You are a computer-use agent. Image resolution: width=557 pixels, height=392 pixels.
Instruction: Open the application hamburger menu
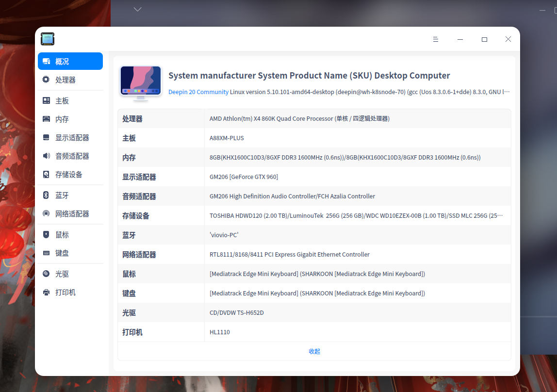pos(435,39)
